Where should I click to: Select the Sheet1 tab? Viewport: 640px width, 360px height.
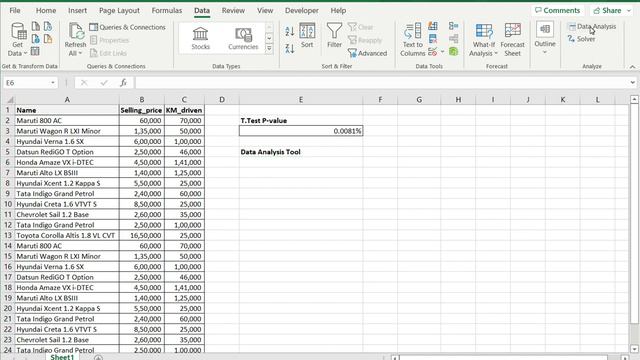tap(62, 357)
